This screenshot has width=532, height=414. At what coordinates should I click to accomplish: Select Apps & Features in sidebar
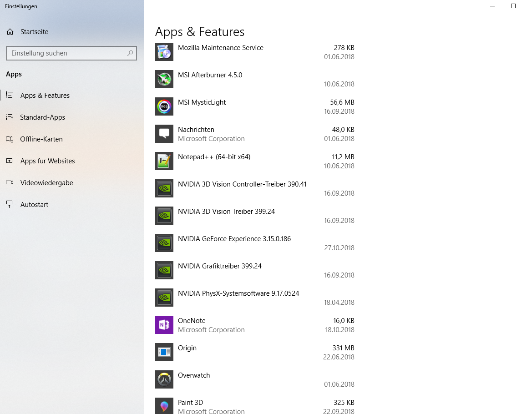[x=45, y=95]
